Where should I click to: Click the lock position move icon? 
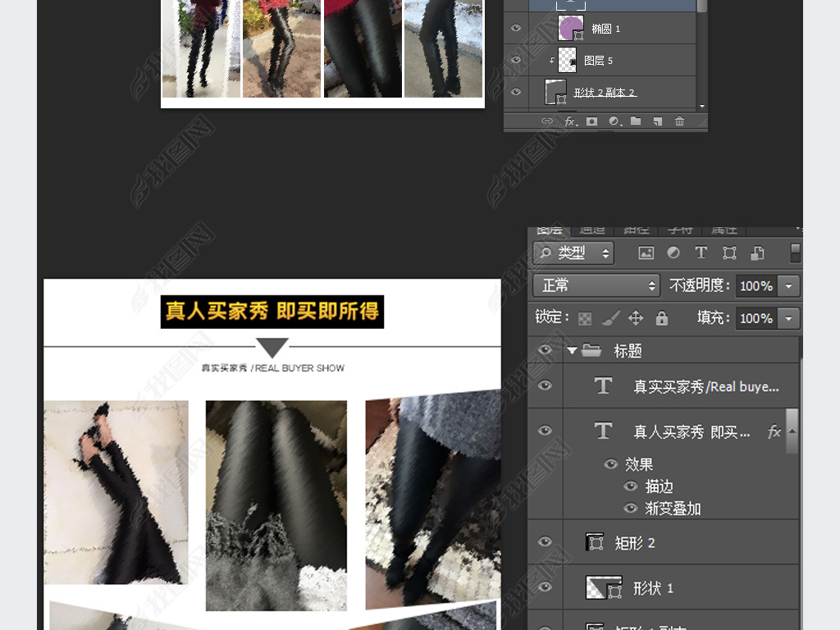(x=636, y=318)
